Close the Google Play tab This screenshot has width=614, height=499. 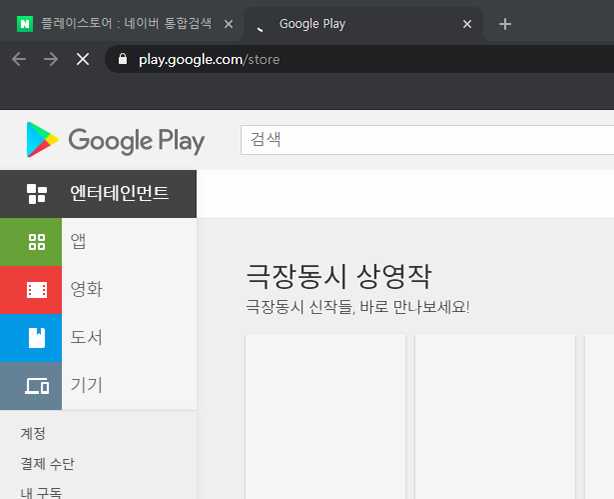tap(467, 24)
